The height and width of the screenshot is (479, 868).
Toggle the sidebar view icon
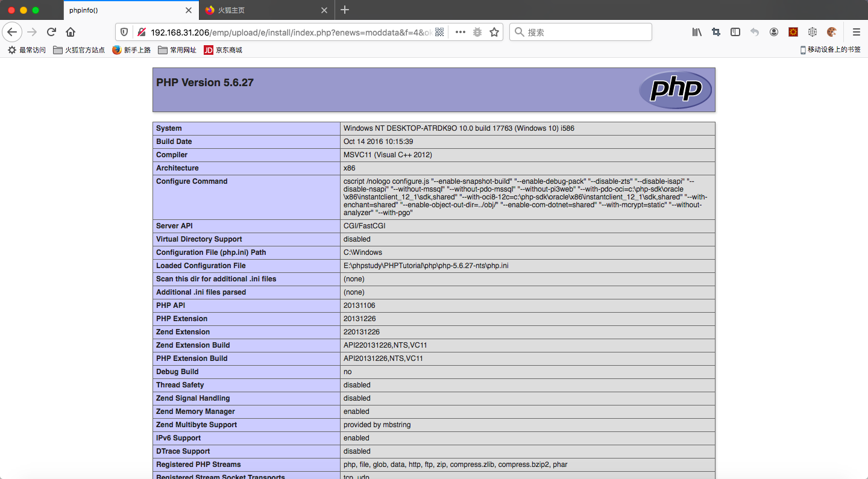[735, 32]
